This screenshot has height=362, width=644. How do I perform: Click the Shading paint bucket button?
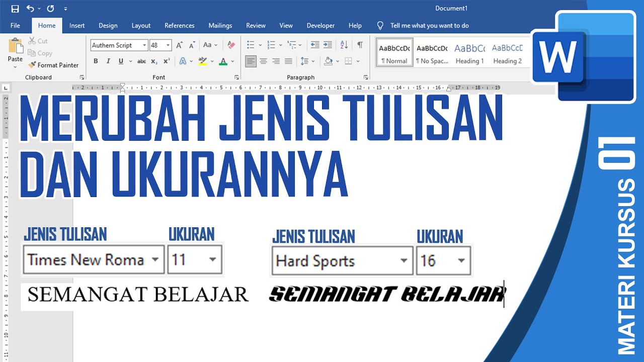click(328, 61)
